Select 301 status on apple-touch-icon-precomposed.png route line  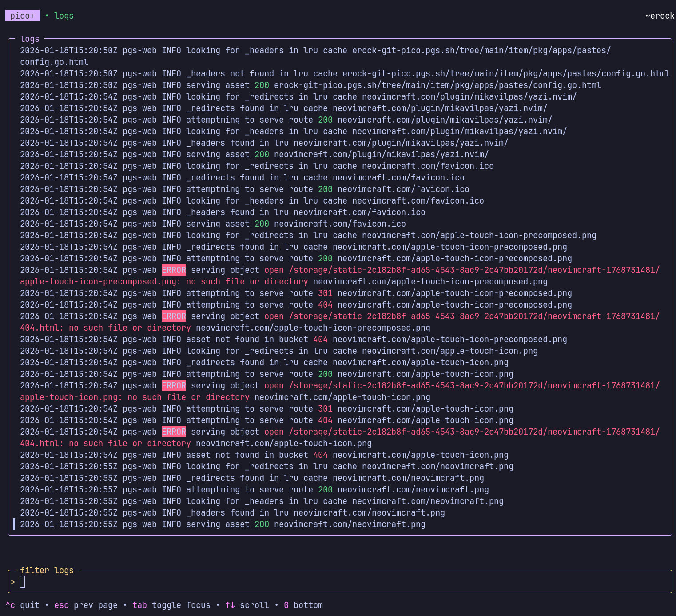pos(325,293)
